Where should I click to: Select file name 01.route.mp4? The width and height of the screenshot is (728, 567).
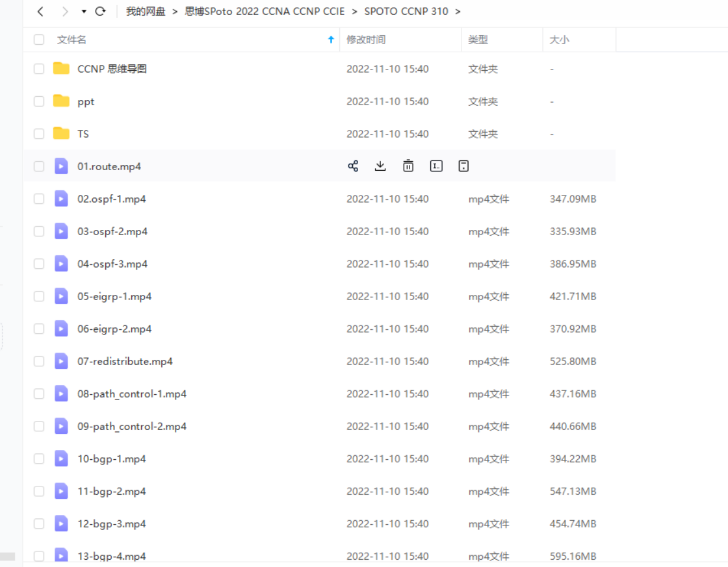[x=109, y=166]
